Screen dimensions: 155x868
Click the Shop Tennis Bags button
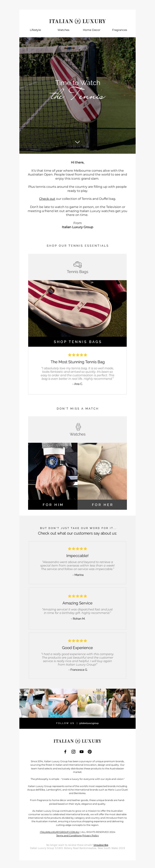click(x=77, y=342)
